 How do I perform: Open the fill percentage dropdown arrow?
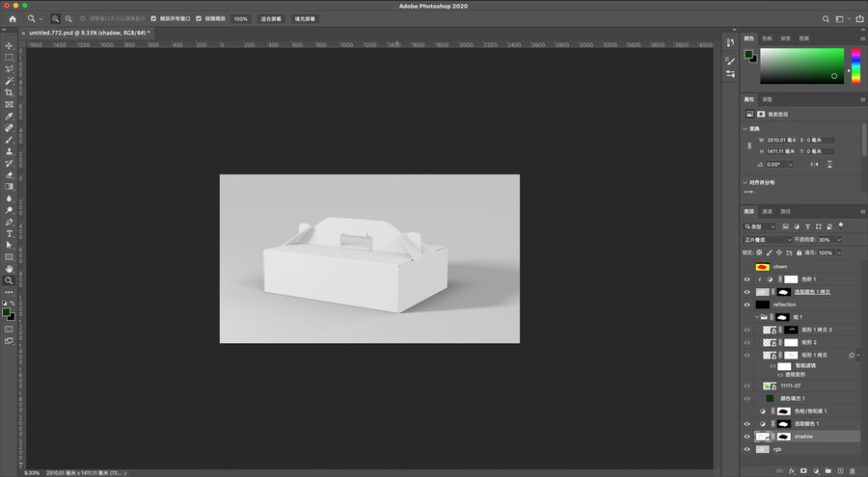(839, 252)
